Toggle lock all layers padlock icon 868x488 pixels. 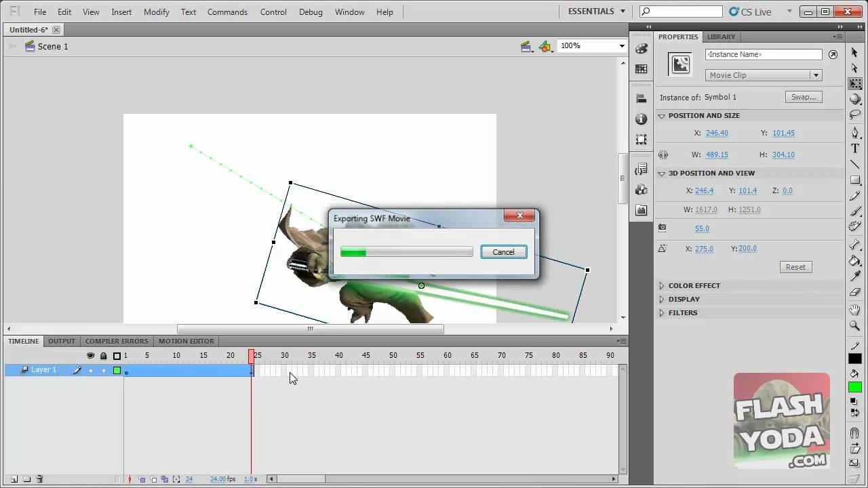103,355
